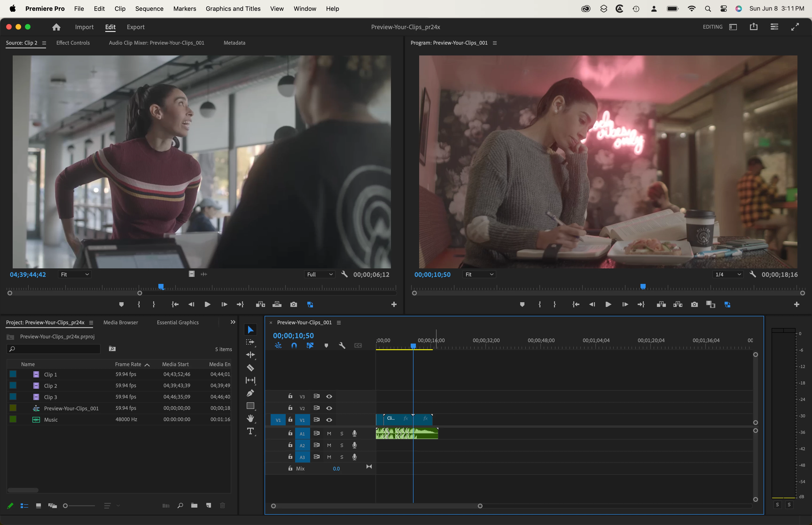Click New Bin folder icon
This screenshot has width=812, height=525.
tap(194, 505)
